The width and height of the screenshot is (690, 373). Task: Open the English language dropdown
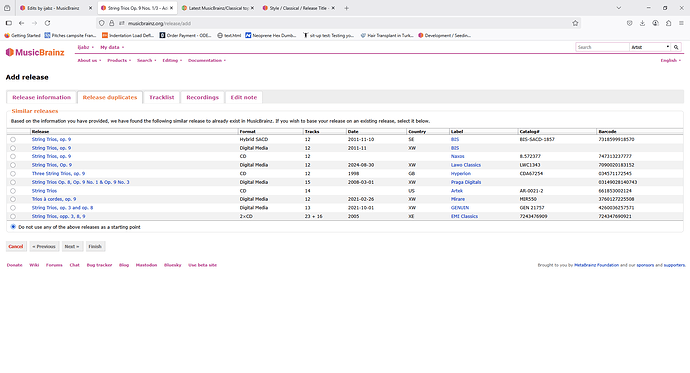[671, 60]
